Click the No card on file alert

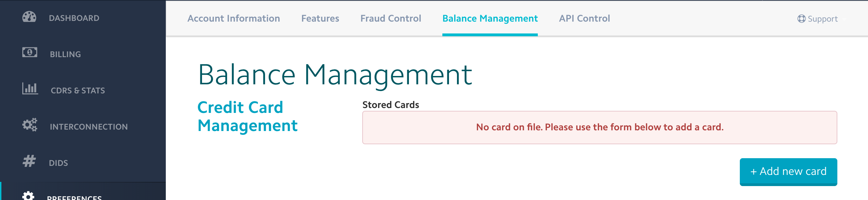point(600,128)
